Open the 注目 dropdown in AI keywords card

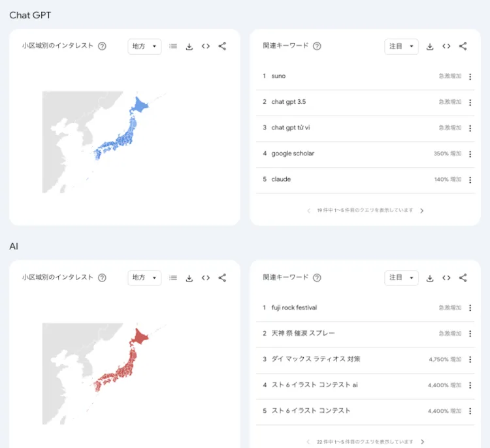(x=401, y=278)
